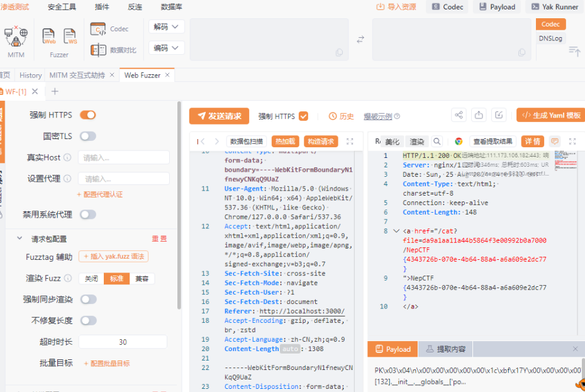Click the export upload icon beside share
The width and height of the screenshot is (585, 392).
(479, 115)
